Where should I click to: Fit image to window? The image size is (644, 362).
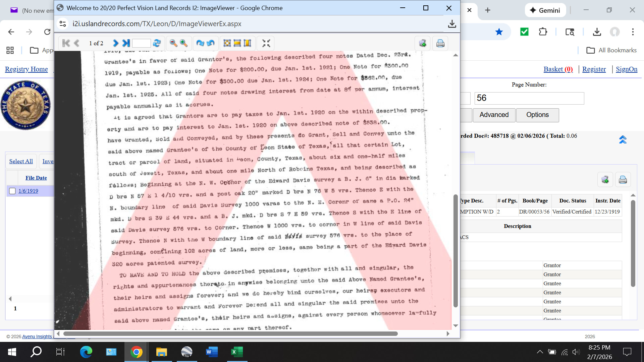[227, 43]
